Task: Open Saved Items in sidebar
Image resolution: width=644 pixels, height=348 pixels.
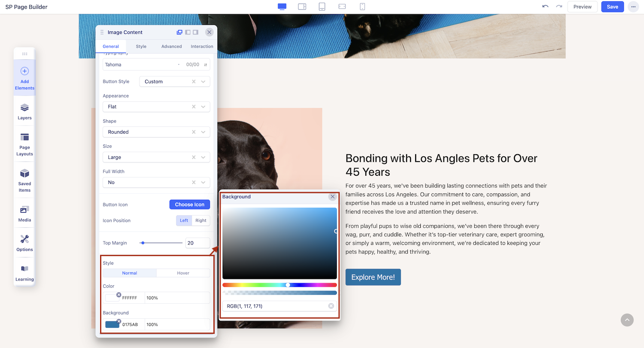Action: click(24, 180)
